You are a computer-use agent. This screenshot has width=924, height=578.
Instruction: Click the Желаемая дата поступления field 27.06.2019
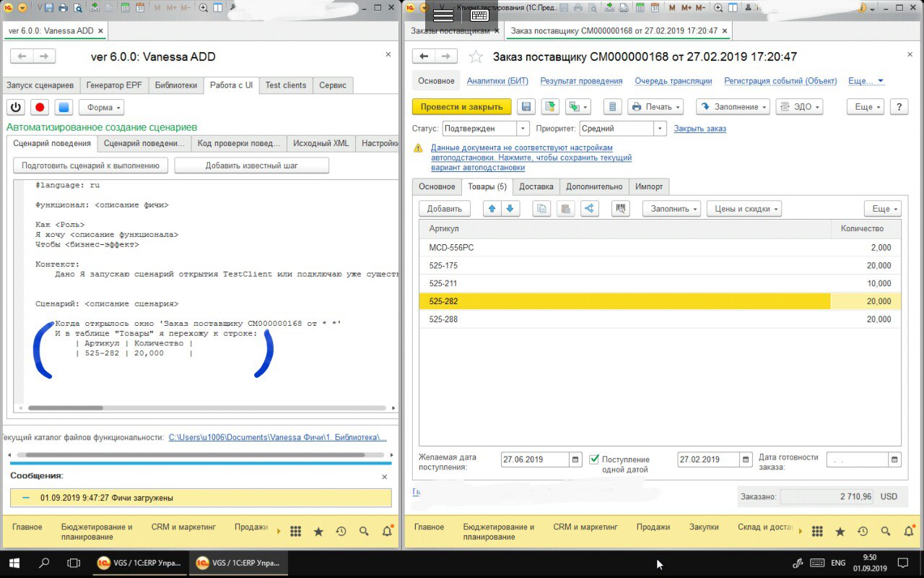(535, 460)
